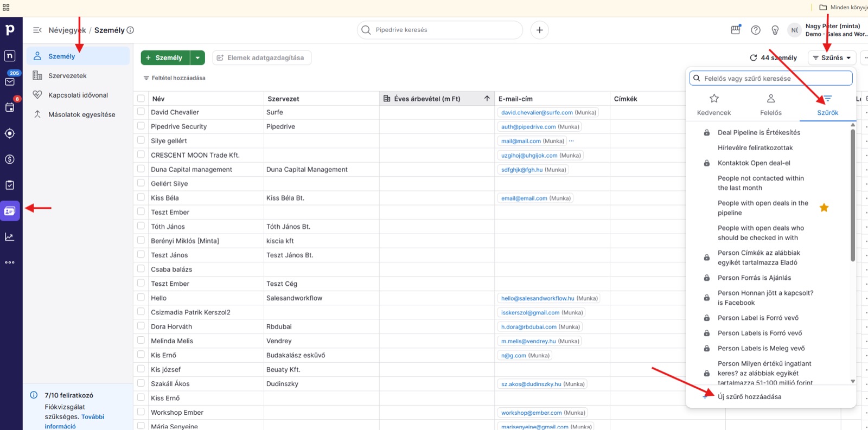Viewport: 868px width, 430px height.
Task: Toggle favorite star for People with open deals in the pipeline
Action: point(824,208)
